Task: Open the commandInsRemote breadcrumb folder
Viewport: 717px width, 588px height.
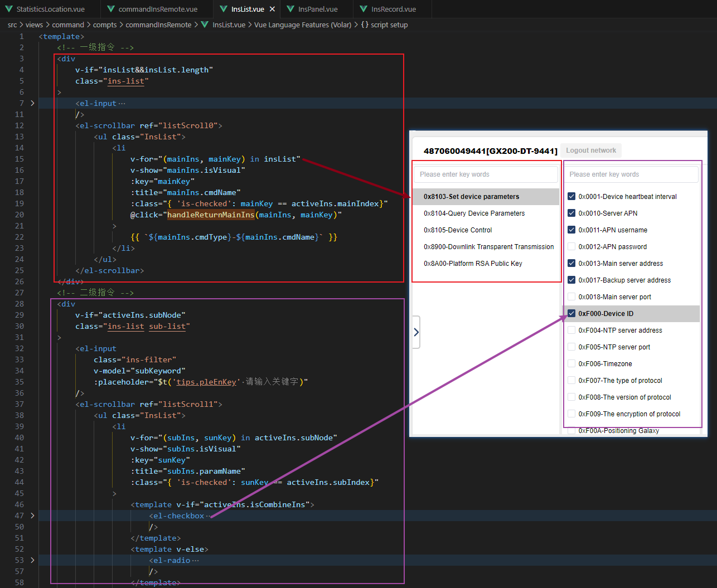Action: click(x=158, y=25)
